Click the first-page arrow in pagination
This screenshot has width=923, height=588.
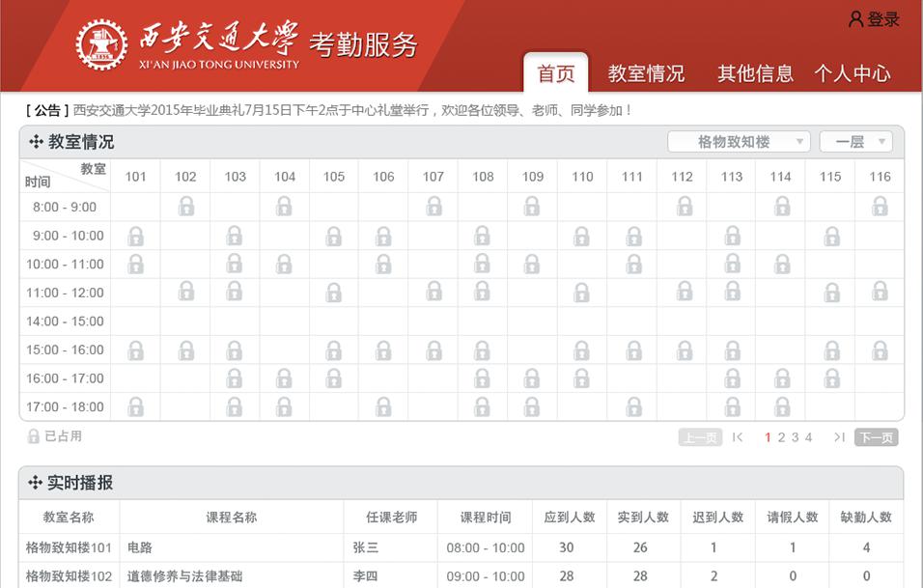click(x=738, y=436)
